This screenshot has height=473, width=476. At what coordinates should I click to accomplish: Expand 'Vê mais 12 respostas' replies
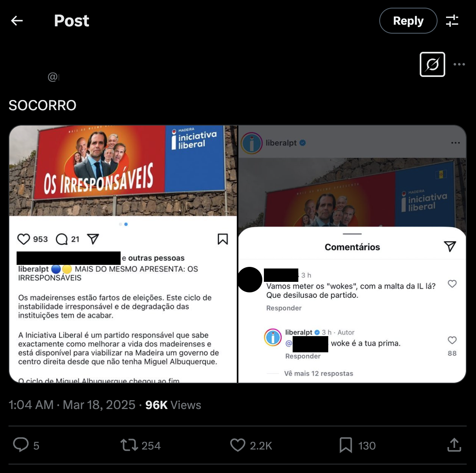pos(319,373)
